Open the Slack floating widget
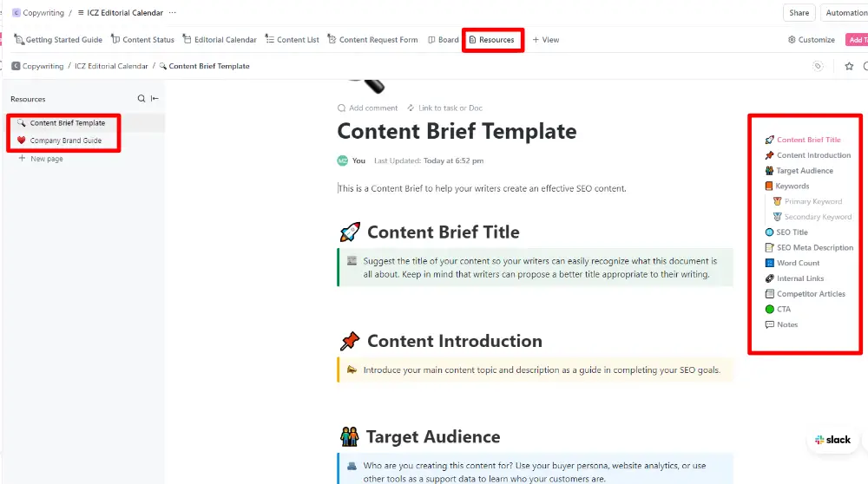This screenshot has height=484, width=868. 832,440
